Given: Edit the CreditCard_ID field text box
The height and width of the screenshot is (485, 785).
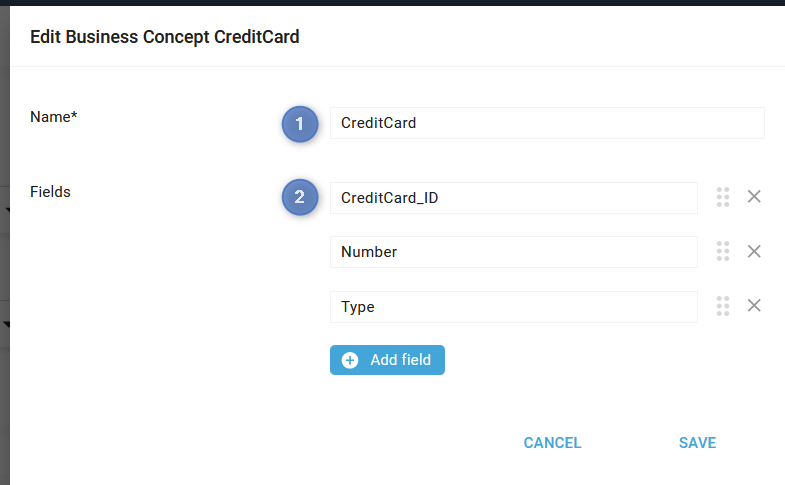Looking at the screenshot, I should click(x=514, y=198).
